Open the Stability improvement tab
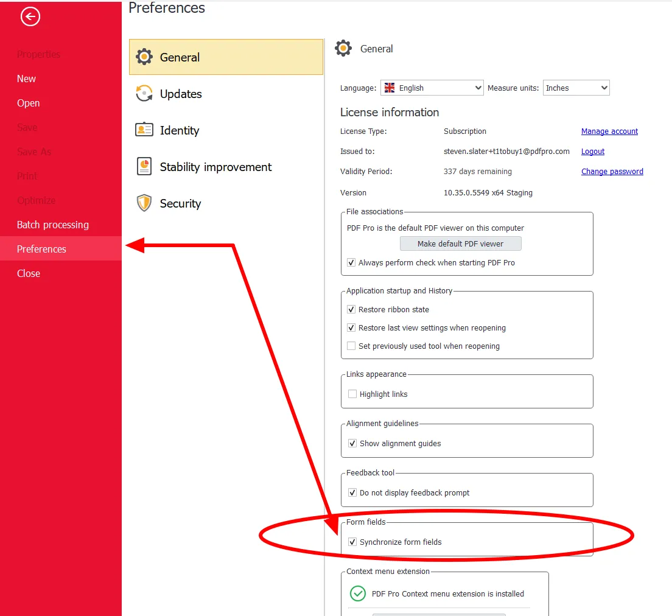The width and height of the screenshot is (672, 616). [x=226, y=167]
